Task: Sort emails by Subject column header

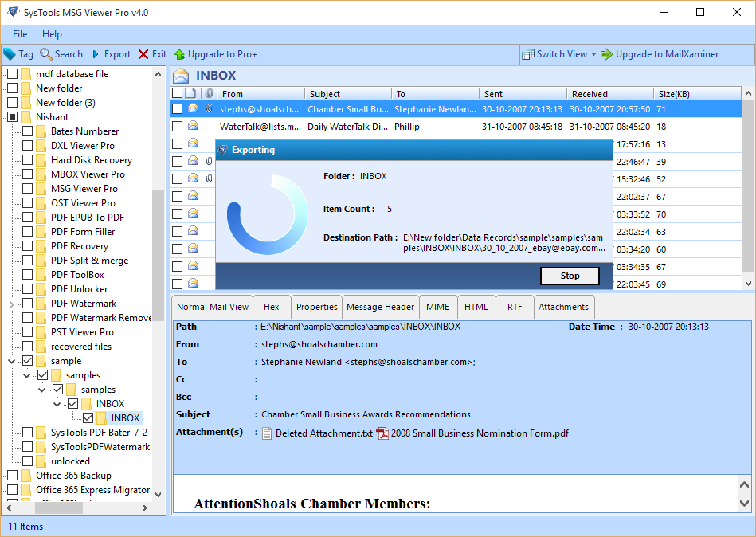Action: pyautogui.click(x=347, y=93)
